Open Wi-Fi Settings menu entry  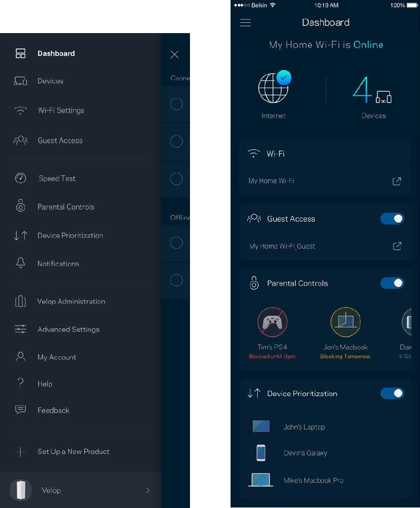(x=61, y=110)
